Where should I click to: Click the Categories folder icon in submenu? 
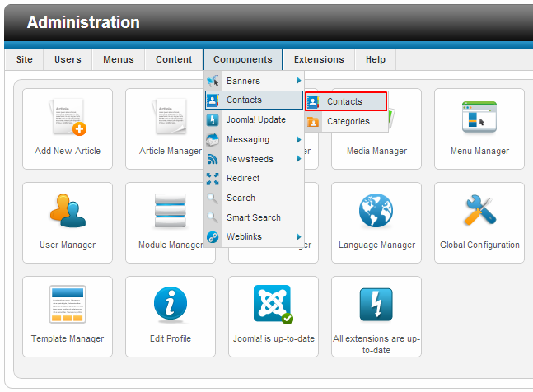click(313, 121)
